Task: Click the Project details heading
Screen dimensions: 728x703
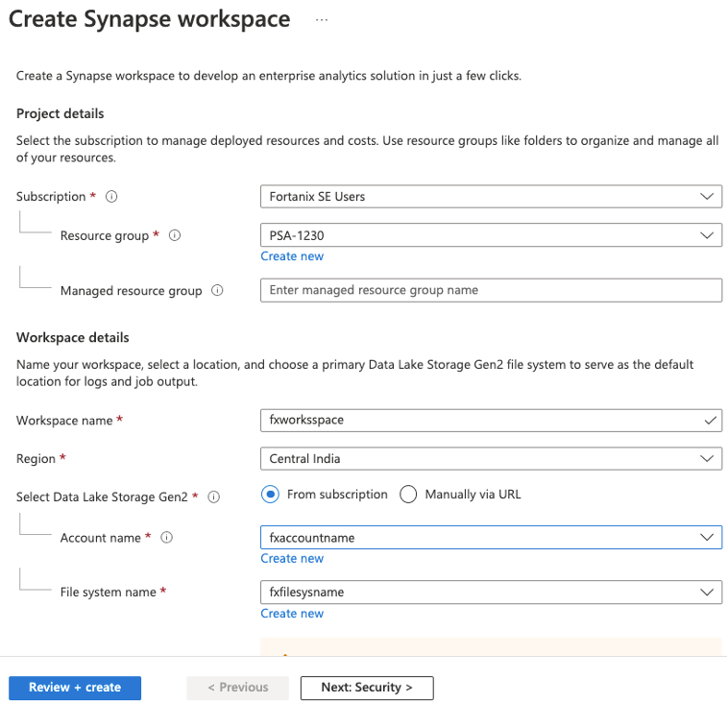Action: (x=61, y=113)
